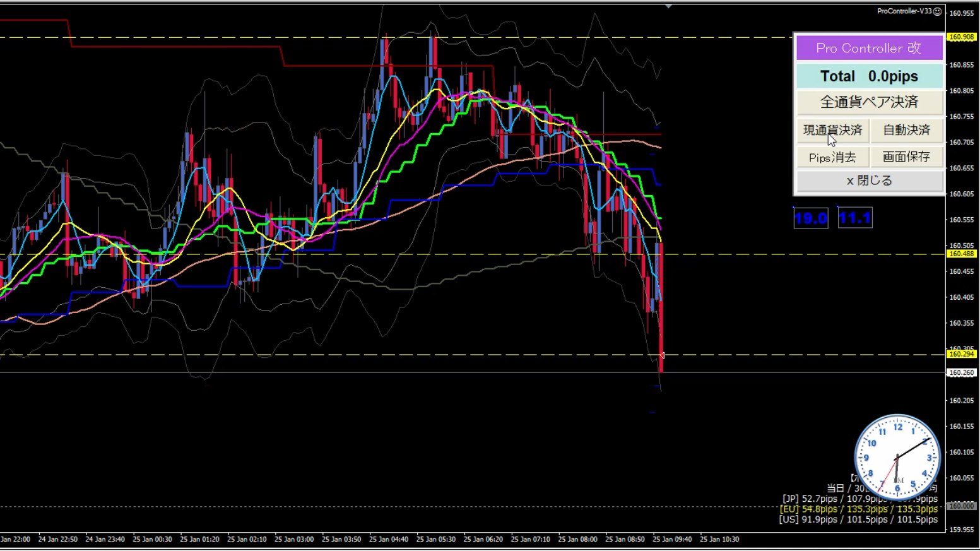Close current pair positions with 現通貨決済

point(832,130)
